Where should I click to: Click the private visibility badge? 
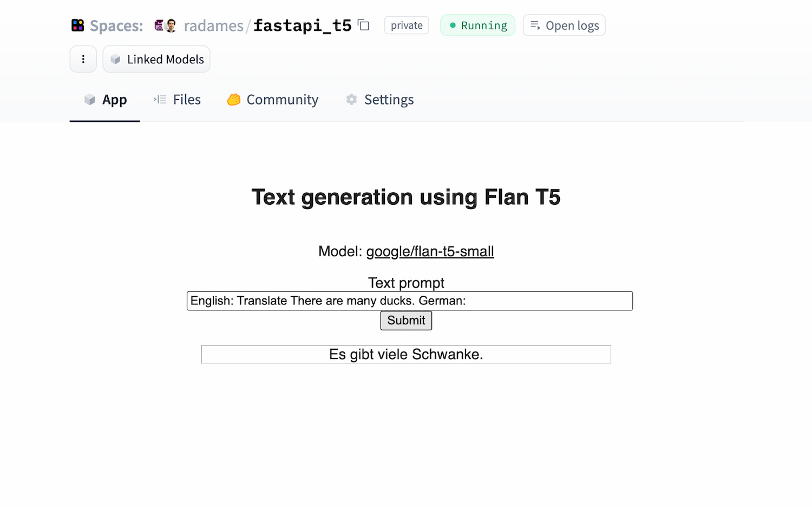[x=407, y=25]
